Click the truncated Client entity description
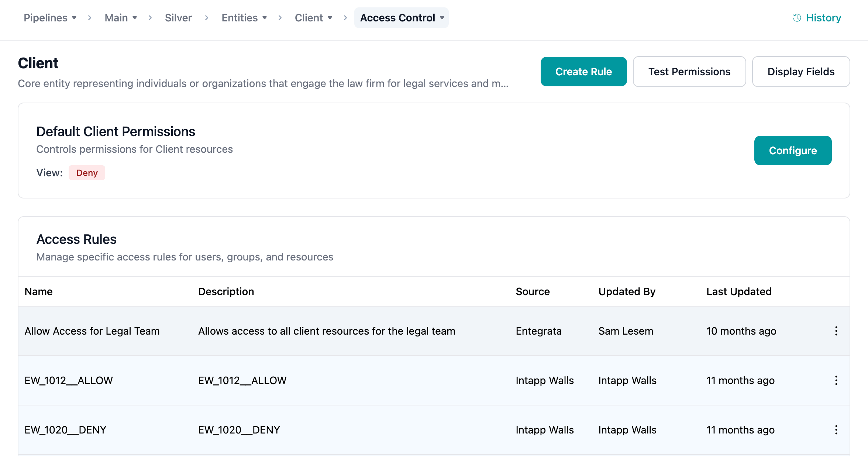The image size is (868, 456). tap(263, 83)
